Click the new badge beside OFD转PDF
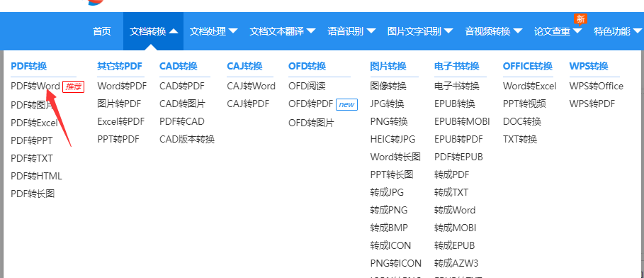 (x=346, y=104)
